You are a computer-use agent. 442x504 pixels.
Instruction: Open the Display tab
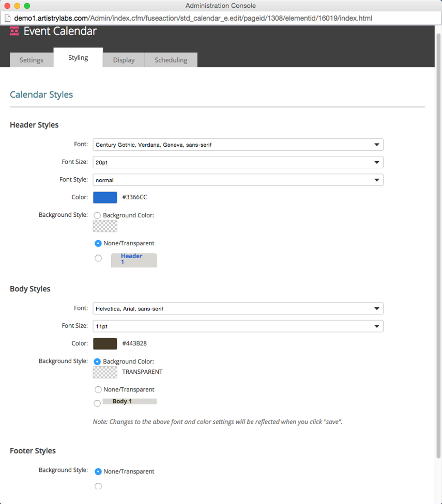click(124, 60)
